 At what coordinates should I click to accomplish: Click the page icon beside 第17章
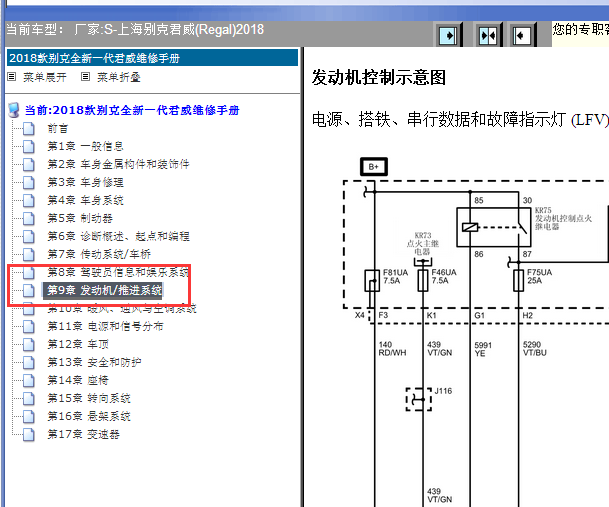pos(29,434)
